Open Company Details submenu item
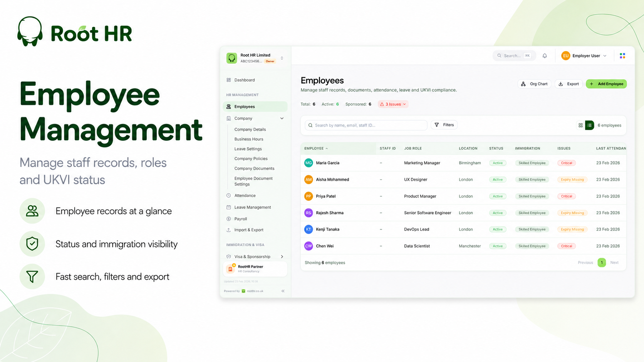This screenshot has width=644, height=362. [250, 130]
